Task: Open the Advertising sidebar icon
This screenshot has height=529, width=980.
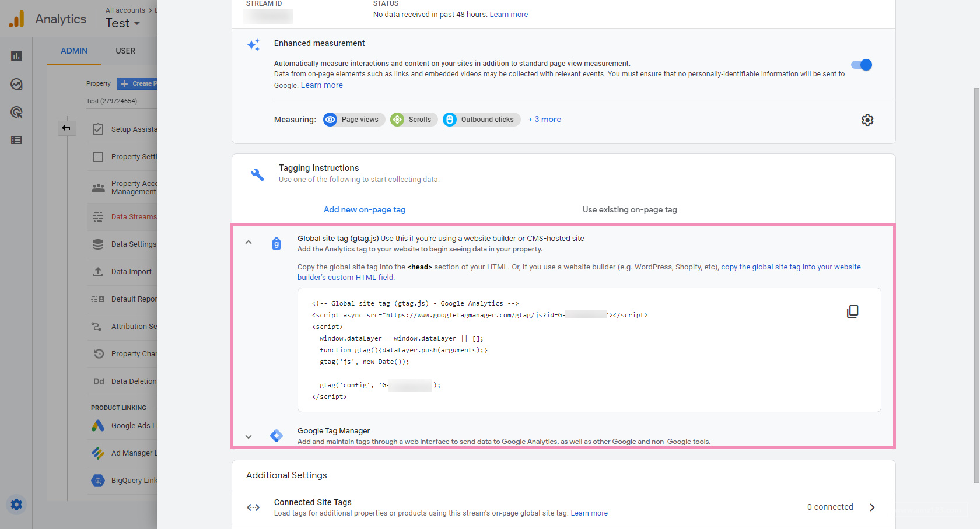Action: tap(16, 112)
